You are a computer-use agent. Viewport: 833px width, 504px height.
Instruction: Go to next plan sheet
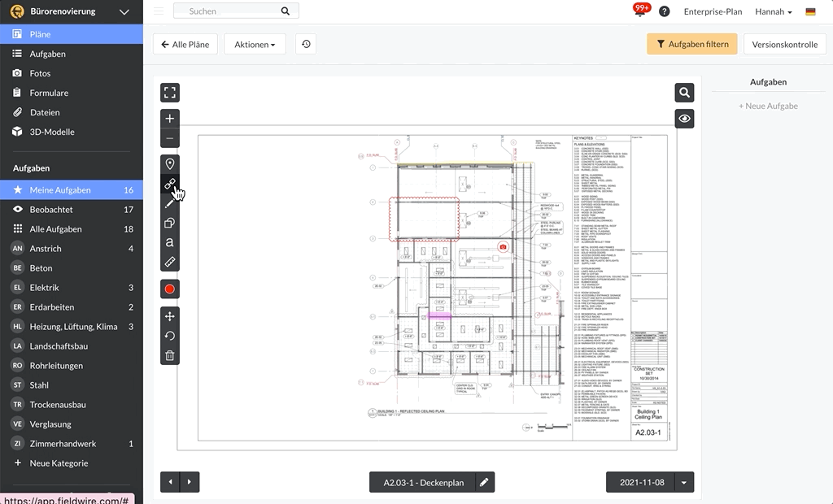(x=190, y=482)
